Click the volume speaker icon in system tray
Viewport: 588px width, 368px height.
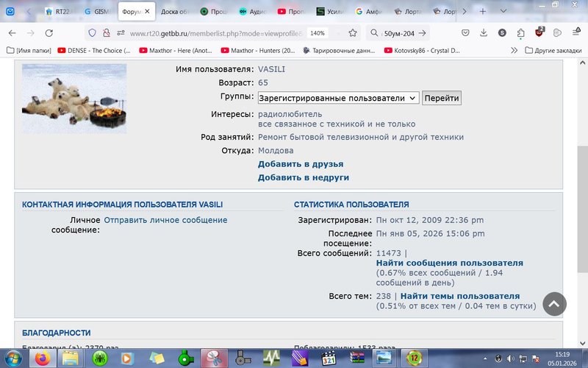coord(511,358)
